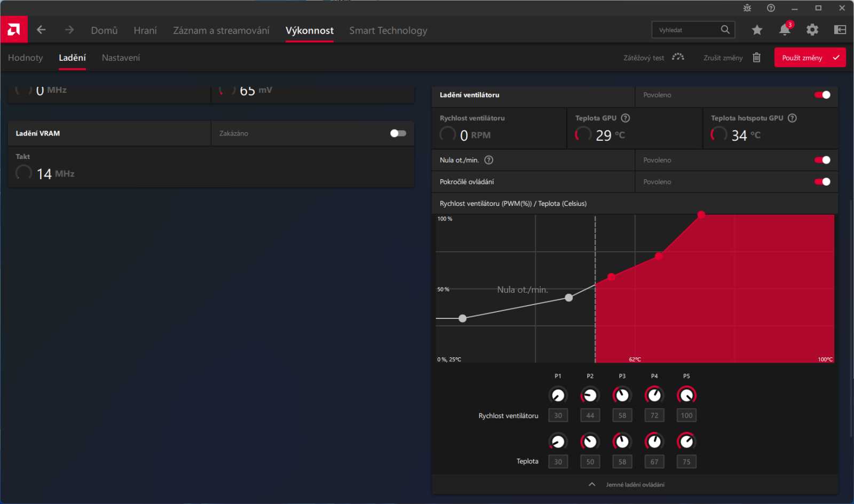The width and height of the screenshot is (854, 504).
Task: Open notifications bell icon
Action: tap(785, 30)
